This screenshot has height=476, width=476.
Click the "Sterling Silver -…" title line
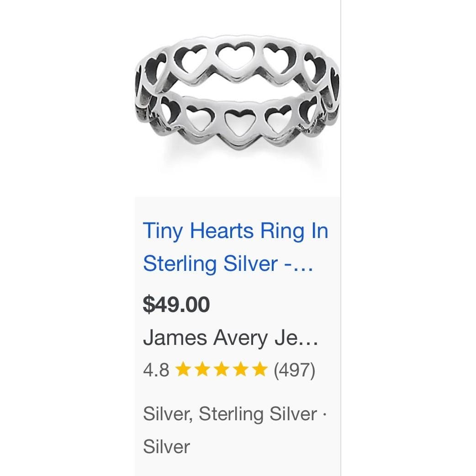coord(227,263)
